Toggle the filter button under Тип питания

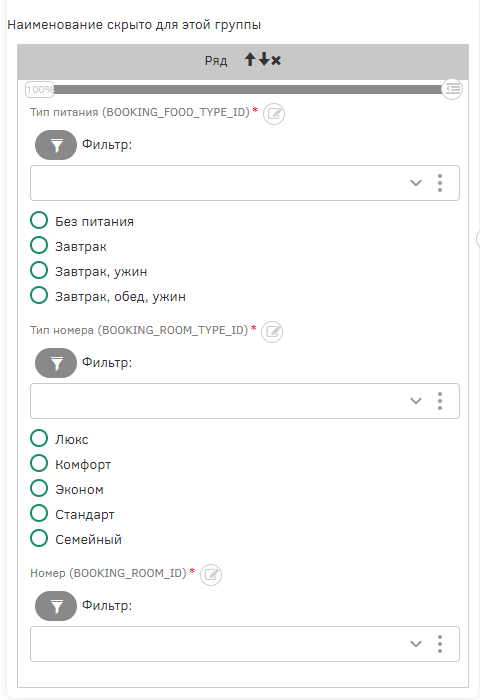tap(56, 145)
